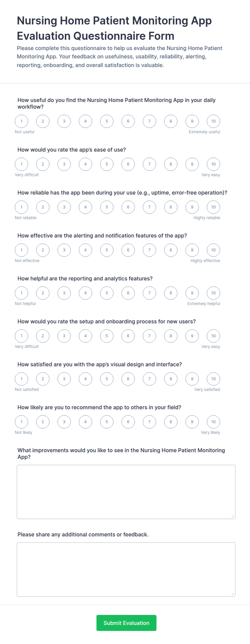Select 5 for app reliability
Viewport: 250px width, 644px height.
point(107,207)
